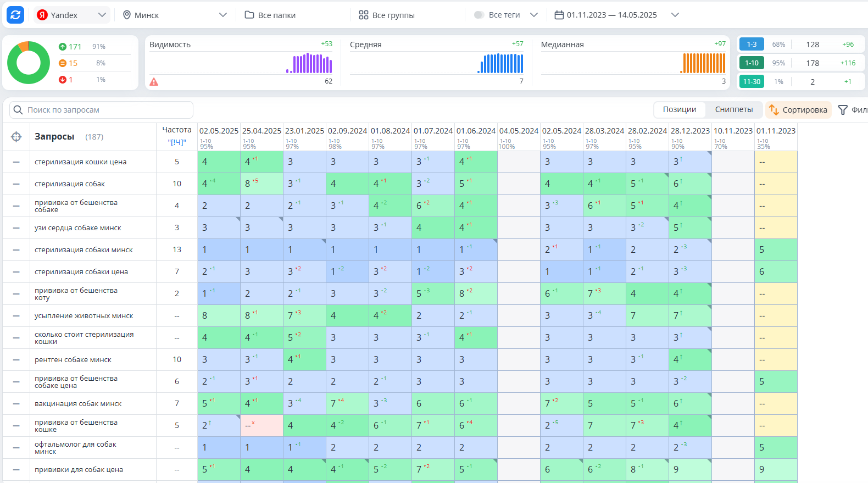Open the date range dropdown chevron

click(675, 15)
